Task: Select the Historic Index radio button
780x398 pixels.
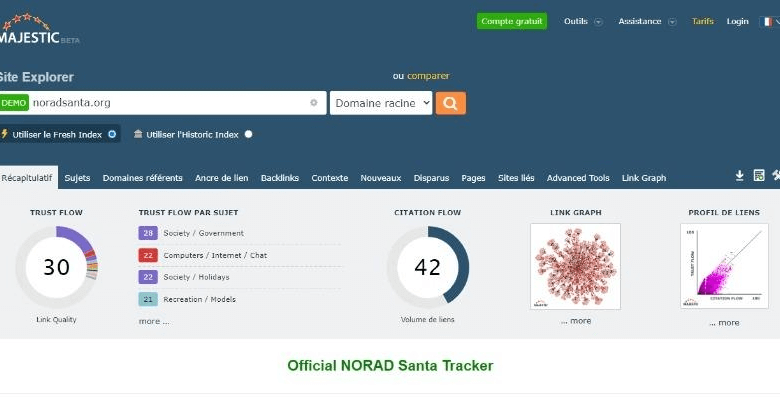Action: 248,134
